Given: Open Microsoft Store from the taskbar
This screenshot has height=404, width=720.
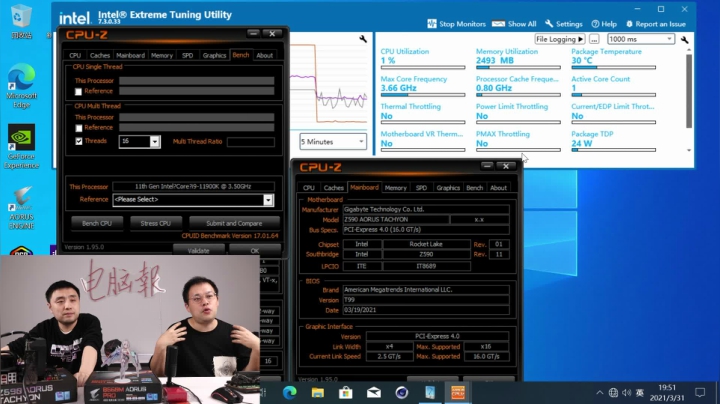Looking at the screenshot, I should click(x=345, y=393).
